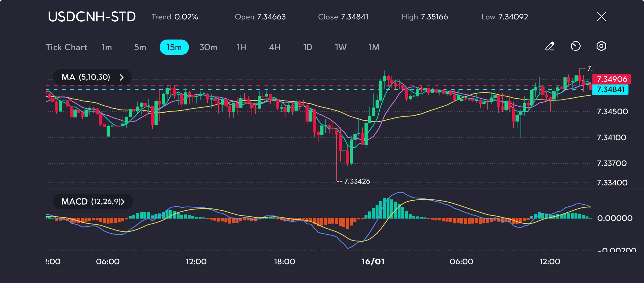Choose the 4H timeframe
Image resolution: width=644 pixels, height=283 pixels.
click(x=274, y=47)
